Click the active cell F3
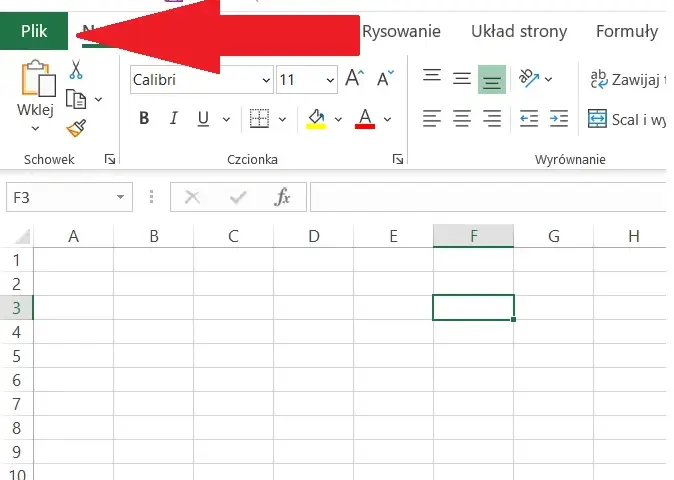Viewport: 674px width, 480px height. [x=473, y=308]
